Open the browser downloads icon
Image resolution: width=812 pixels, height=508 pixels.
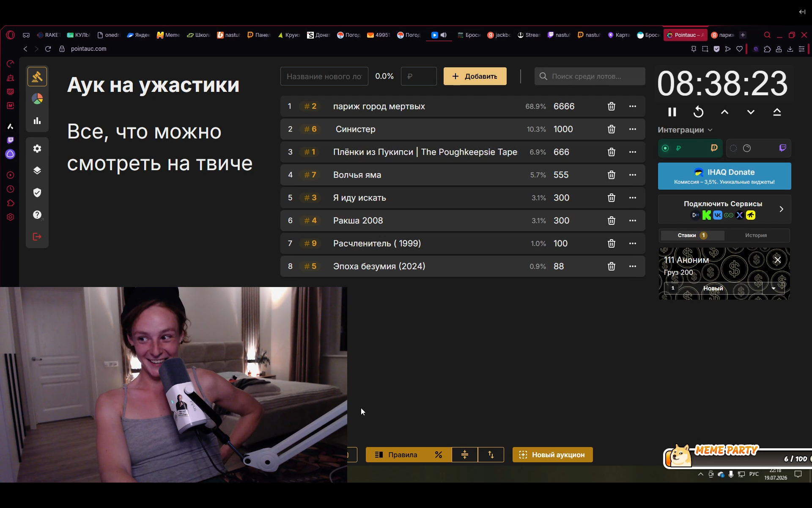coord(790,49)
